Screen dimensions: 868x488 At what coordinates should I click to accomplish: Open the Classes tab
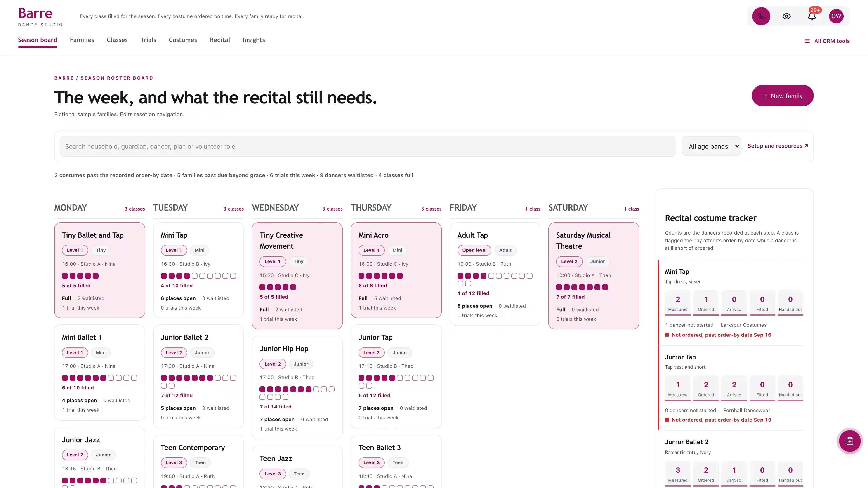coord(117,40)
